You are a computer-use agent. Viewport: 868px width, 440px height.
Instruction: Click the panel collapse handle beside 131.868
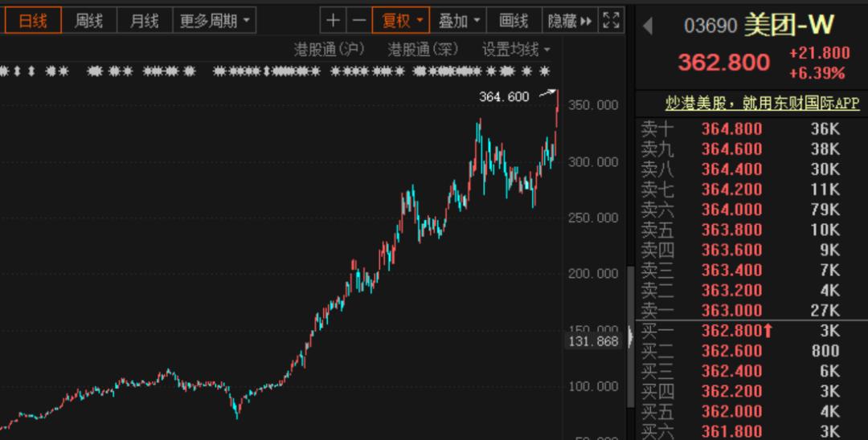[629, 336]
